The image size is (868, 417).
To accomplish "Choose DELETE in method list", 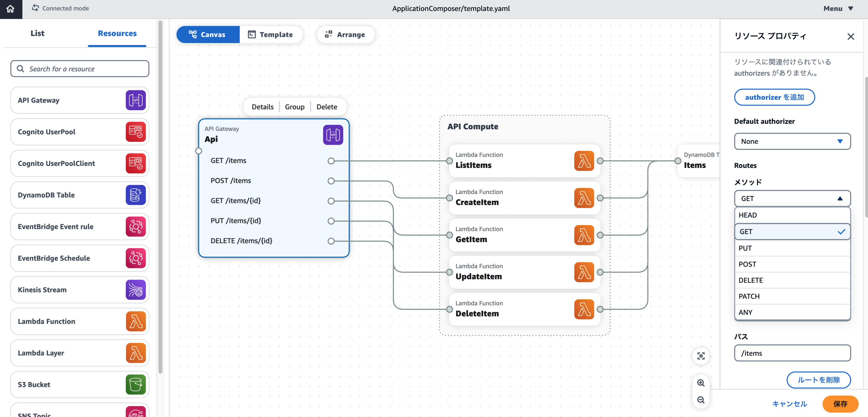I will [792, 280].
